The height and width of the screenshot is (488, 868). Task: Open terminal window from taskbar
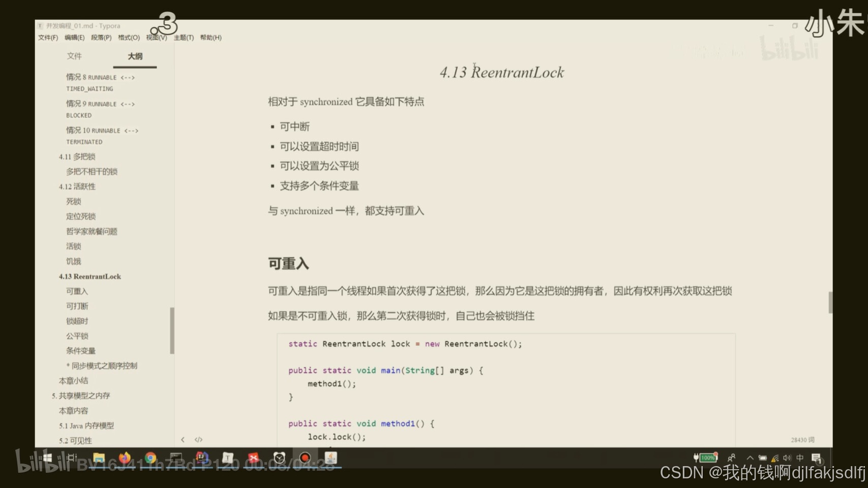pyautogui.click(x=176, y=458)
